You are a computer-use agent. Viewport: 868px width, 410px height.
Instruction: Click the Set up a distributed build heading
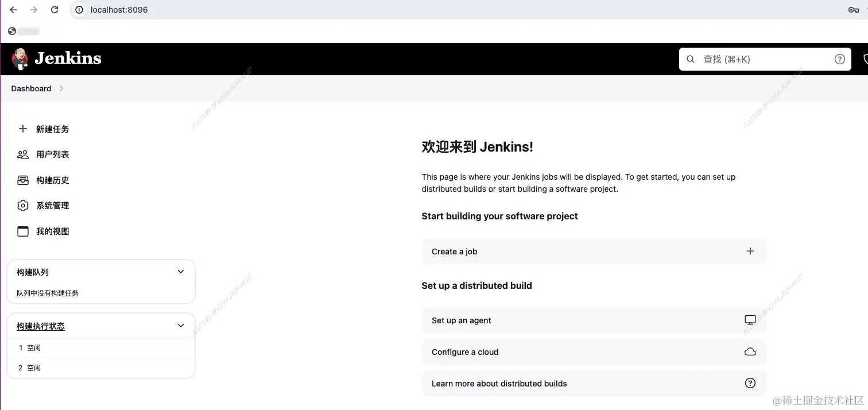coord(476,285)
